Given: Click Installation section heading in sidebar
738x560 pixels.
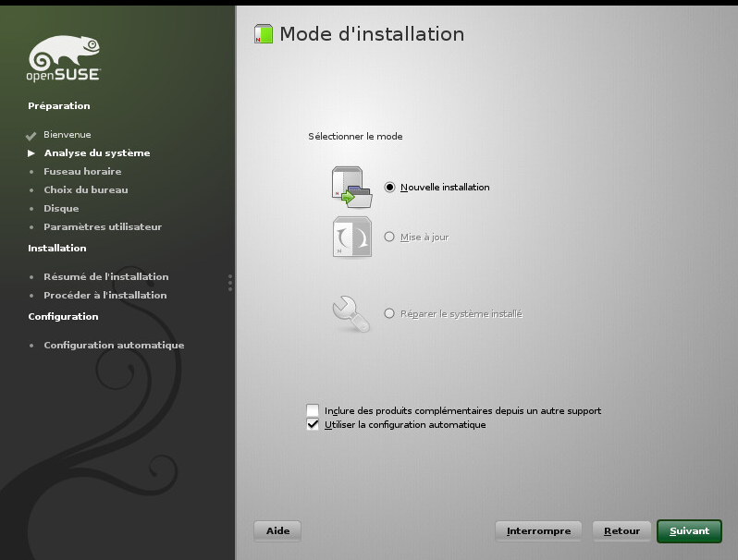Looking at the screenshot, I should pos(57,248).
